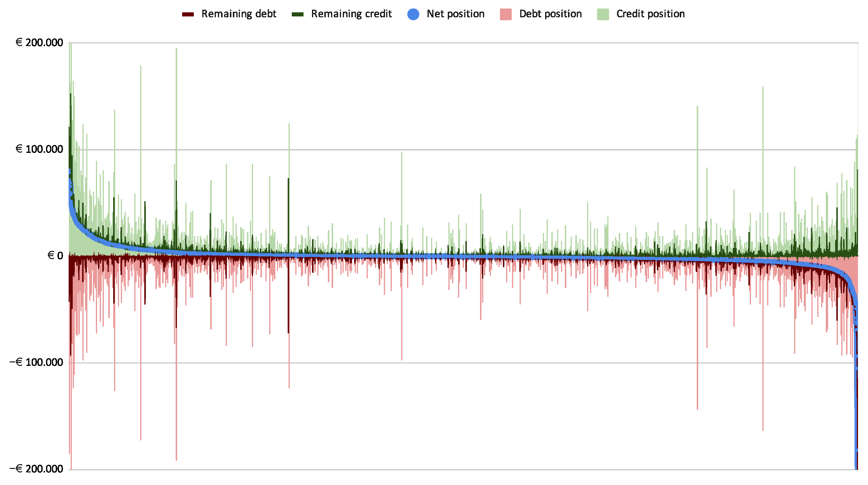The width and height of the screenshot is (868, 485).
Task: Click the dark green Remaining credit legend marker
Action: 298,14
